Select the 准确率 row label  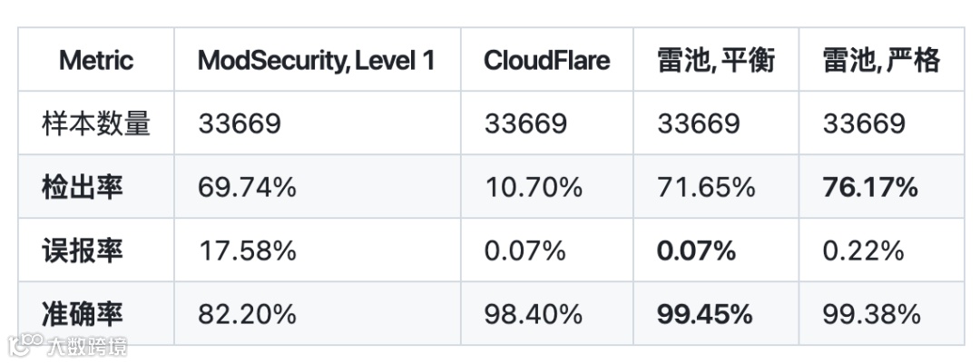click(x=83, y=314)
